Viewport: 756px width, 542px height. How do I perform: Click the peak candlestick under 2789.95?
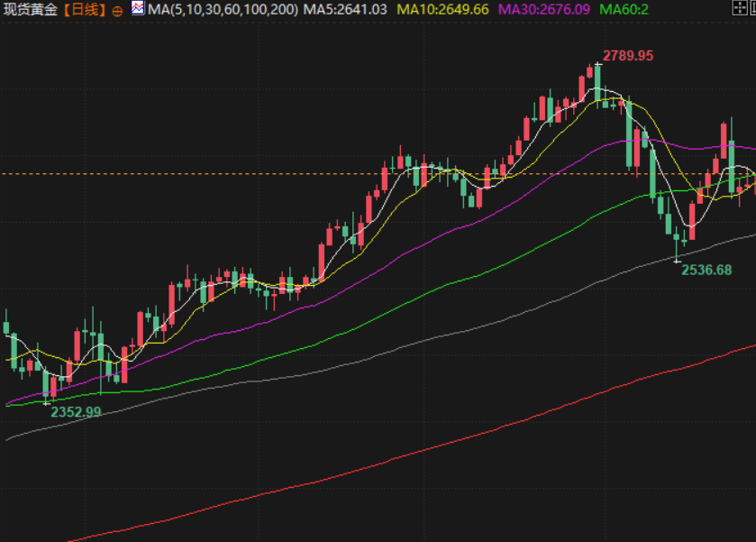tap(597, 81)
